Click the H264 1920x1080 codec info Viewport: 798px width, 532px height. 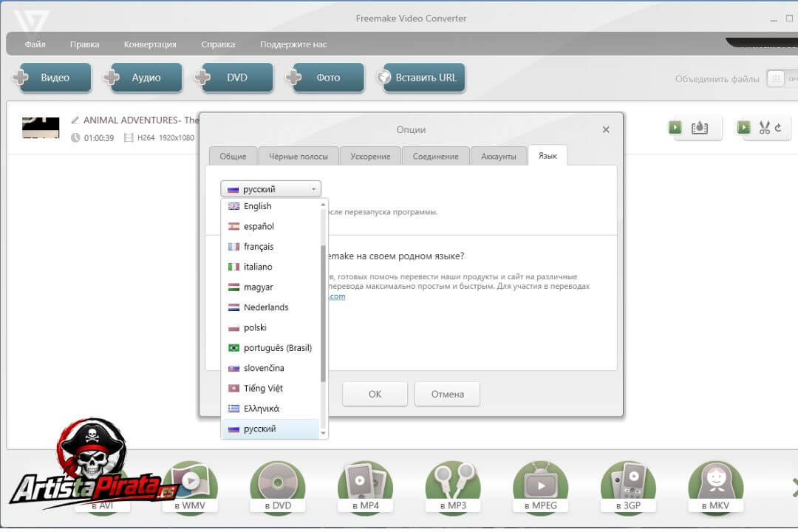(x=166, y=138)
